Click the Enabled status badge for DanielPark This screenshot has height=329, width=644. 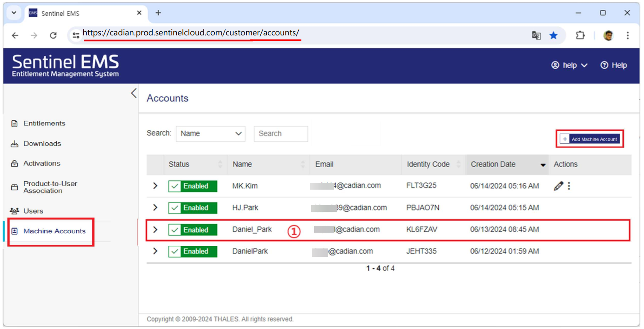click(x=192, y=251)
